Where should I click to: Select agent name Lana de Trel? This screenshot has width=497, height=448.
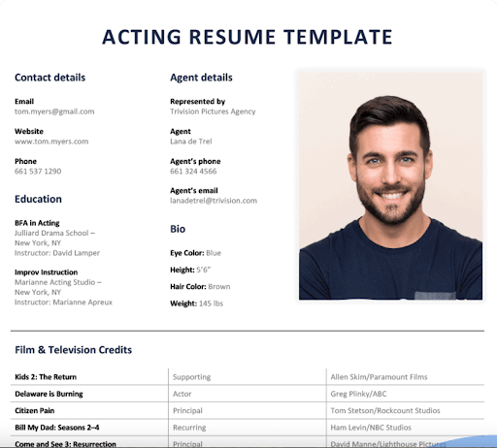[x=191, y=142]
